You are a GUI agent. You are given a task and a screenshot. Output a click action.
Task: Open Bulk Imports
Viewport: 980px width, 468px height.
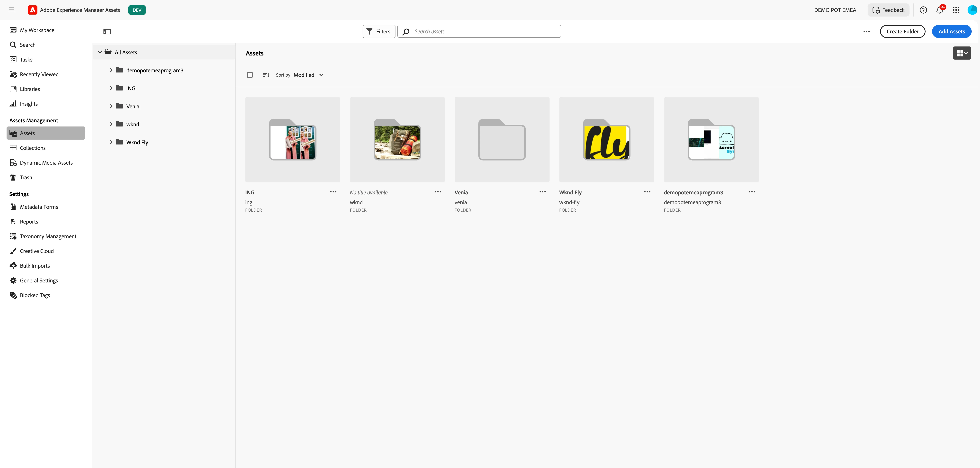[x=46, y=266]
